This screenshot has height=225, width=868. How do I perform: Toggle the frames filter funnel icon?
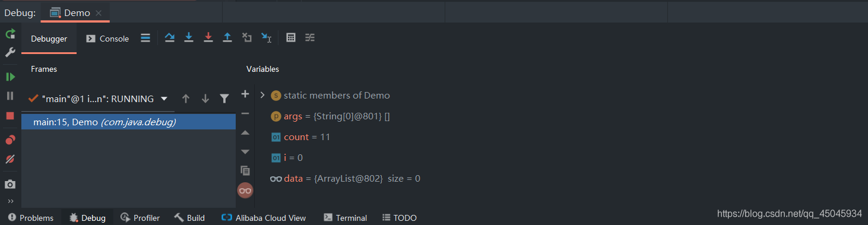[x=224, y=99]
